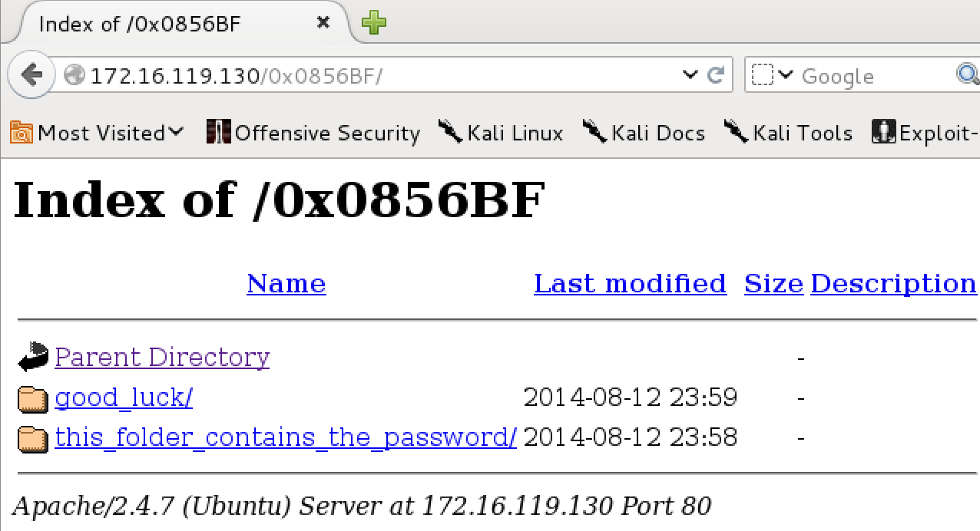Open the Kali Linux bookmark

(501, 133)
